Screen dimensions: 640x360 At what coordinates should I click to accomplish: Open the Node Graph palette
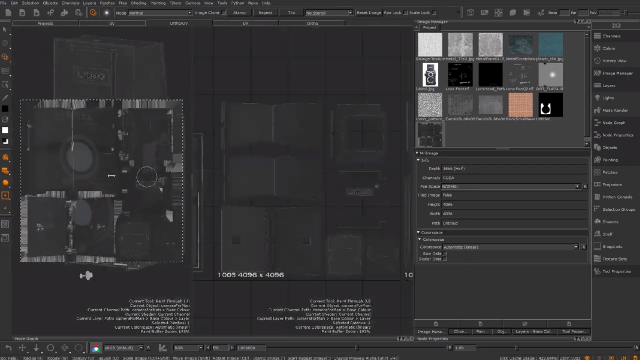click(614, 122)
